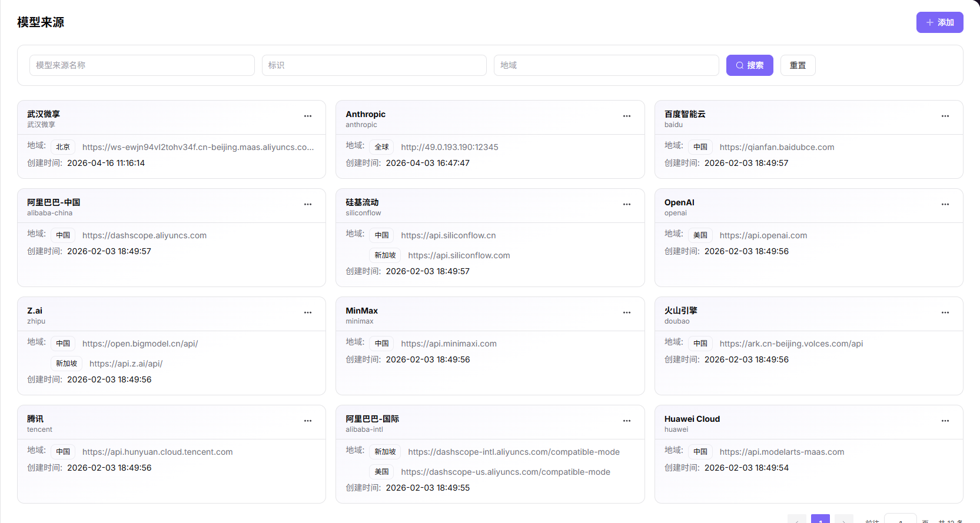Select the 腾讯 card title
980x523 pixels.
[35, 419]
